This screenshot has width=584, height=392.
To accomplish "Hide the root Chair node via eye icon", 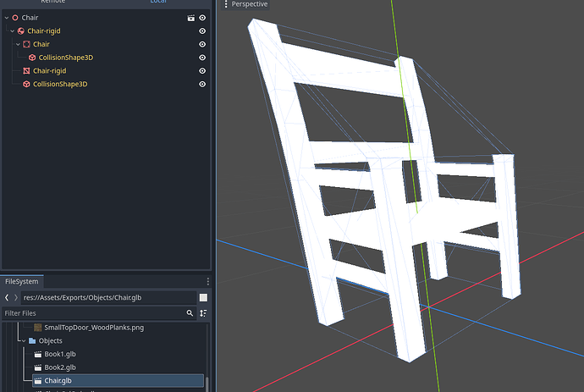I will (202, 18).
